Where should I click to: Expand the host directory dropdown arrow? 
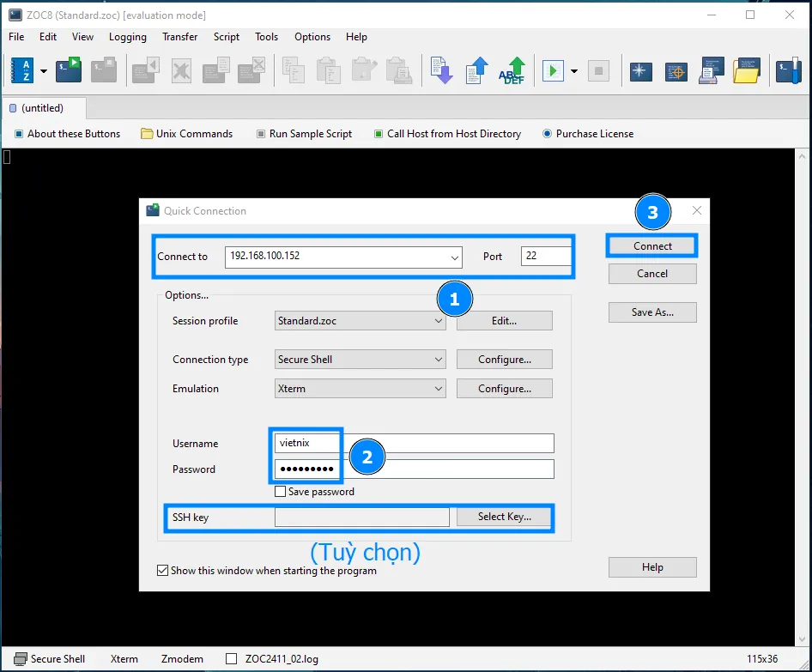click(44, 71)
